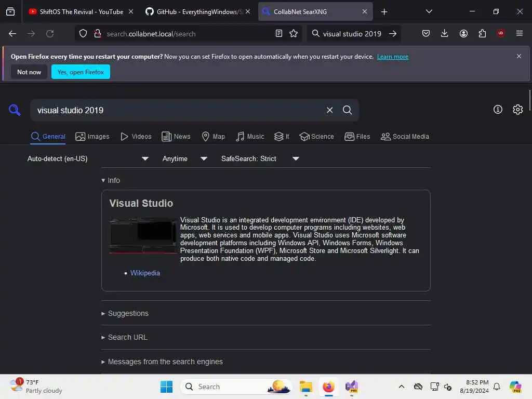Open Firefox account menu
The height and width of the screenshot is (399, 532).
point(463,33)
